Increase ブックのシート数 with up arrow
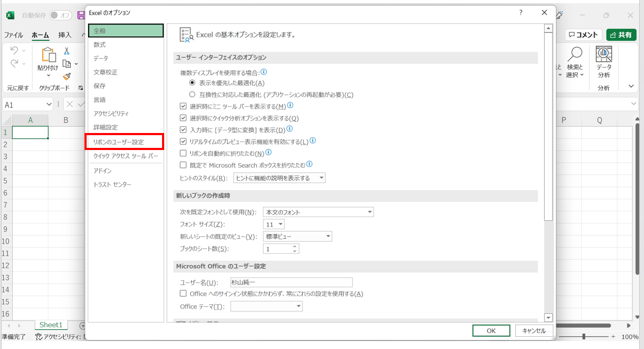Viewport: 644px width, 349px height. click(x=295, y=246)
